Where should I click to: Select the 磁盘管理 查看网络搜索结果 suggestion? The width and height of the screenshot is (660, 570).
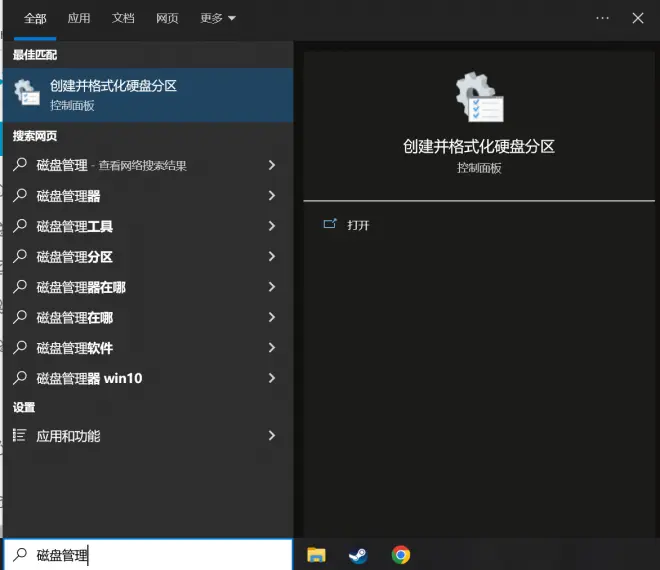(x=148, y=165)
